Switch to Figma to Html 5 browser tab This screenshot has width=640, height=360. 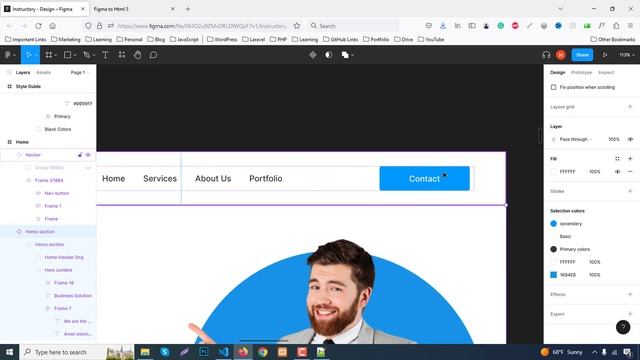coord(133,9)
